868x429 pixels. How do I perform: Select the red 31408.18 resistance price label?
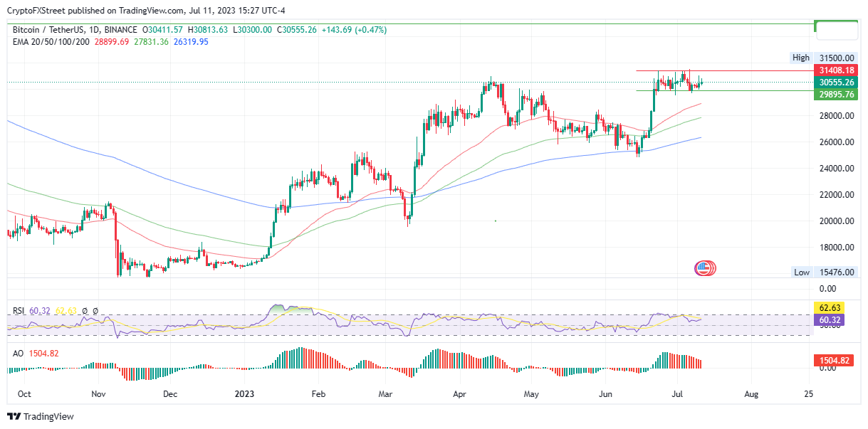pyautogui.click(x=835, y=70)
